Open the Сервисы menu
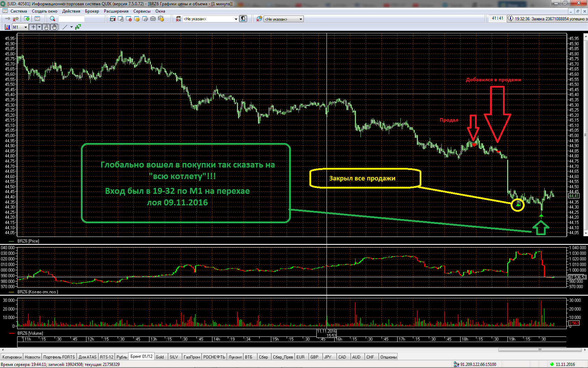The height and width of the screenshot is (368, 588). [x=142, y=11]
